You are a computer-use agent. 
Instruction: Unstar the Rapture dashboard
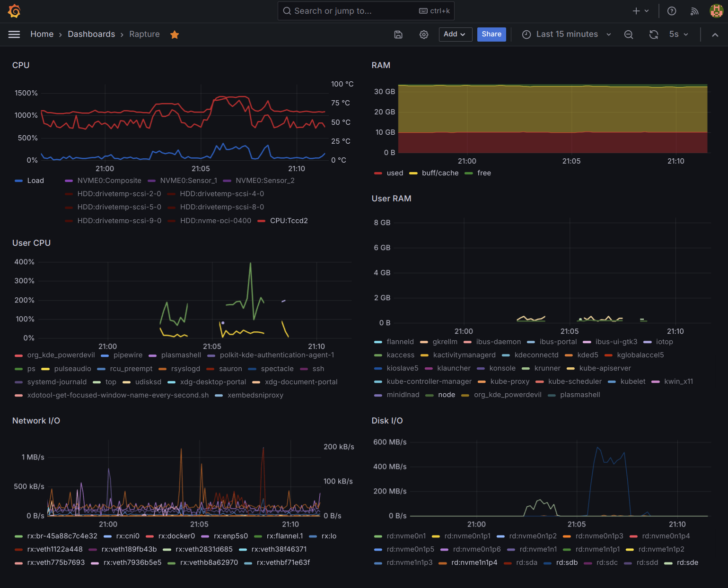point(175,35)
